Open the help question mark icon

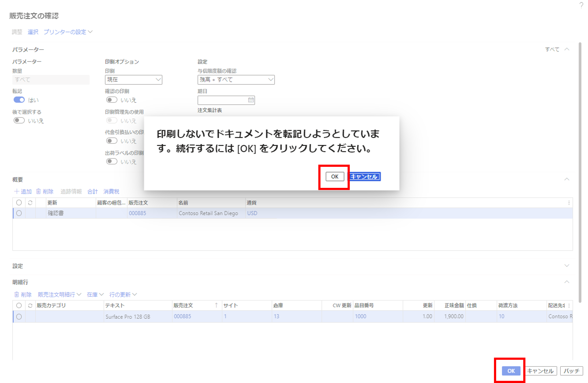(x=581, y=5)
